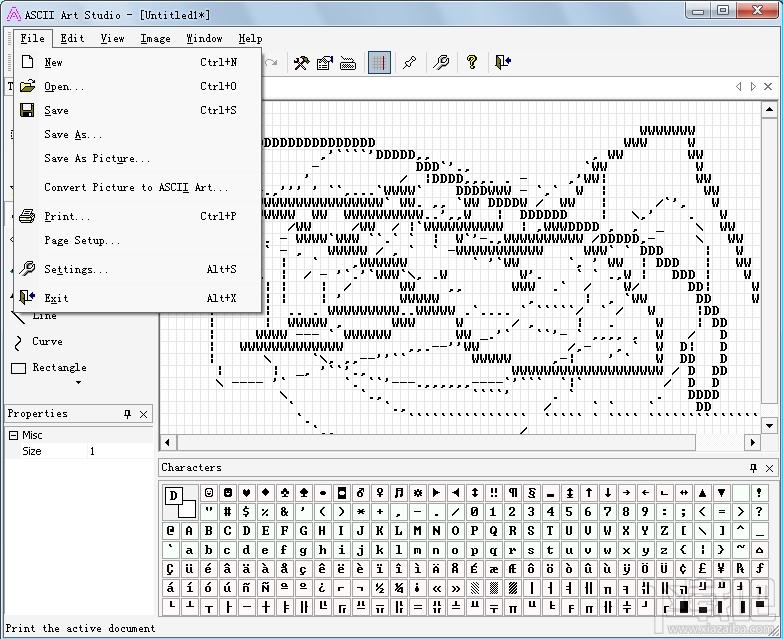Open settings using the wrench toolbar icon
Image resolution: width=783 pixels, height=639 pixels.
441,62
